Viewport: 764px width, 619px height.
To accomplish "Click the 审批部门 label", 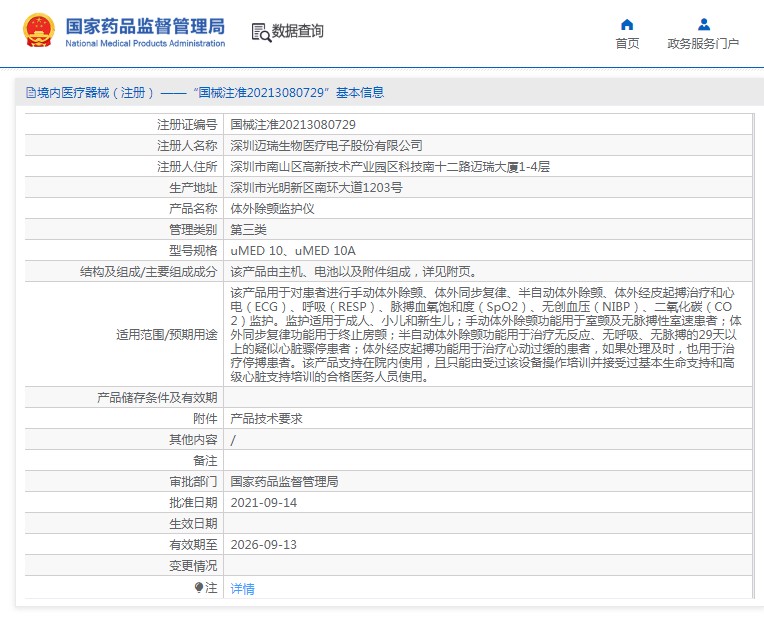I will click(193, 482).
